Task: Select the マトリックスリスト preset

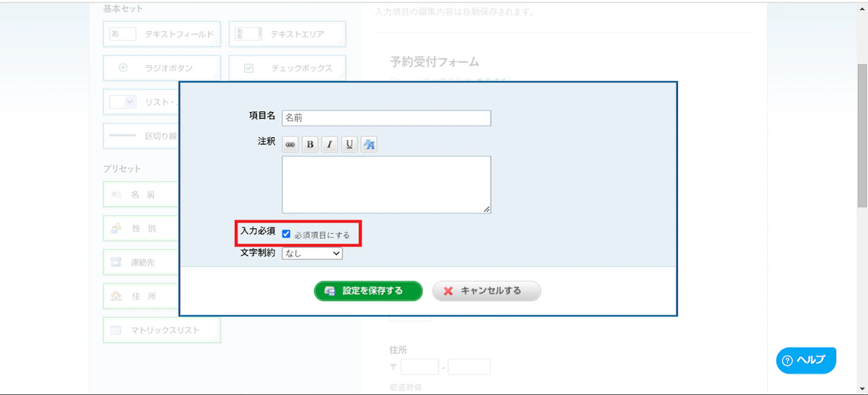Action: 161,330
